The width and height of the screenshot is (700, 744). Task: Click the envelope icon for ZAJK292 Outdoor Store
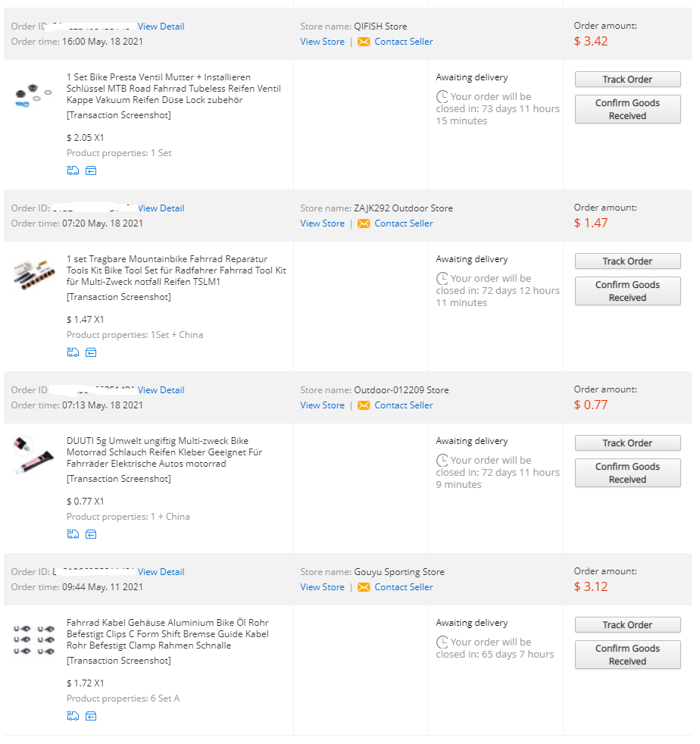(364, 224)
